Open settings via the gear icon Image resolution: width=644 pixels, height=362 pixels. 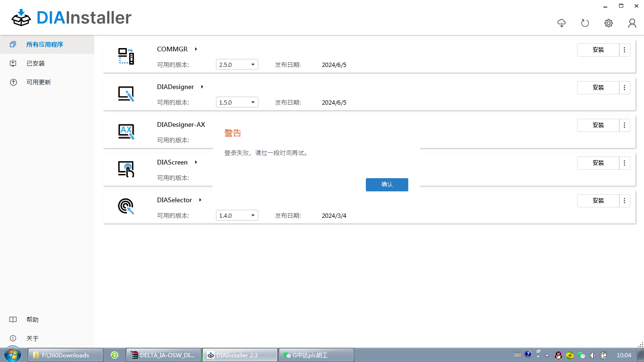pos(609,23)
